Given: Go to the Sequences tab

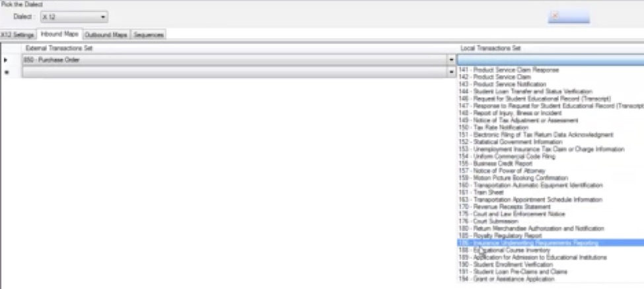Looking at the screenshot, I should (x=149, y=34).
